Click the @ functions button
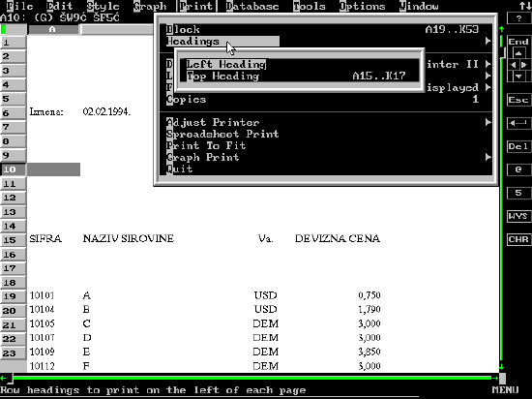The height and width of the screenshot is (399, 532). (518, 169)
